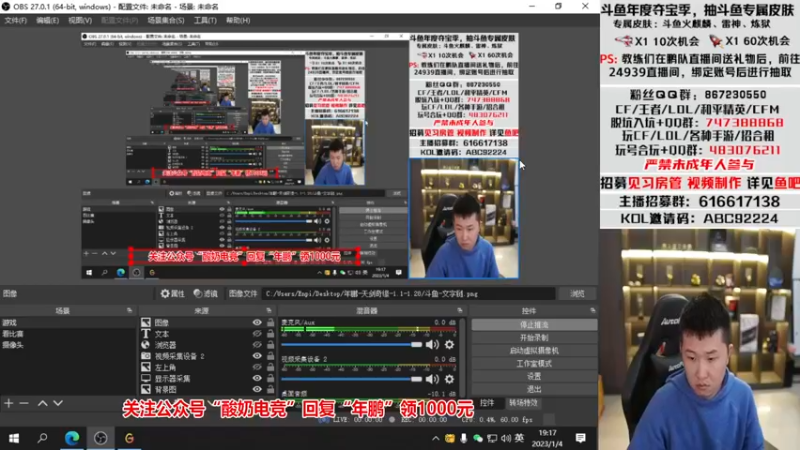The image size is (800, 450).
Task: Click the 图像文件 path field
Action: coord(408,294)
